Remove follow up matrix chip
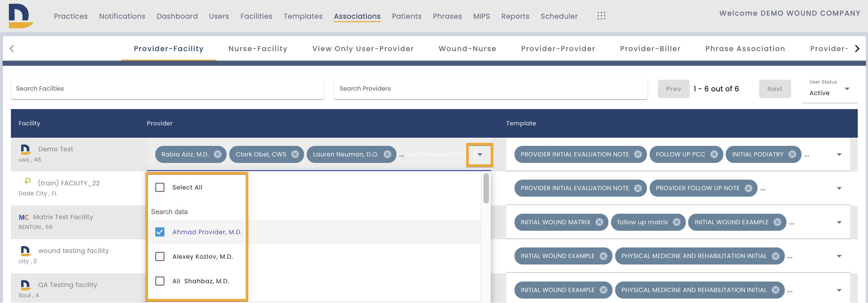This screenshot has height=303, width=868. point(677,222)
